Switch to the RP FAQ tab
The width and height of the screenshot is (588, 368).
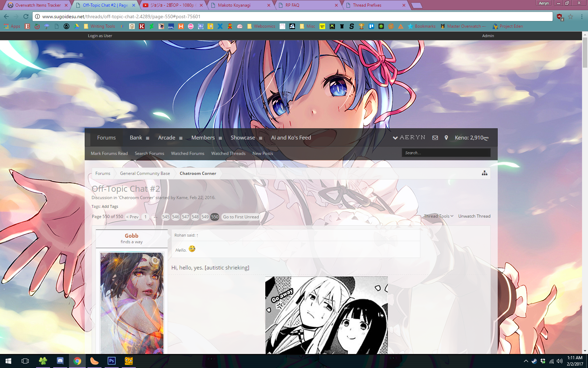(x=308, y=5)
